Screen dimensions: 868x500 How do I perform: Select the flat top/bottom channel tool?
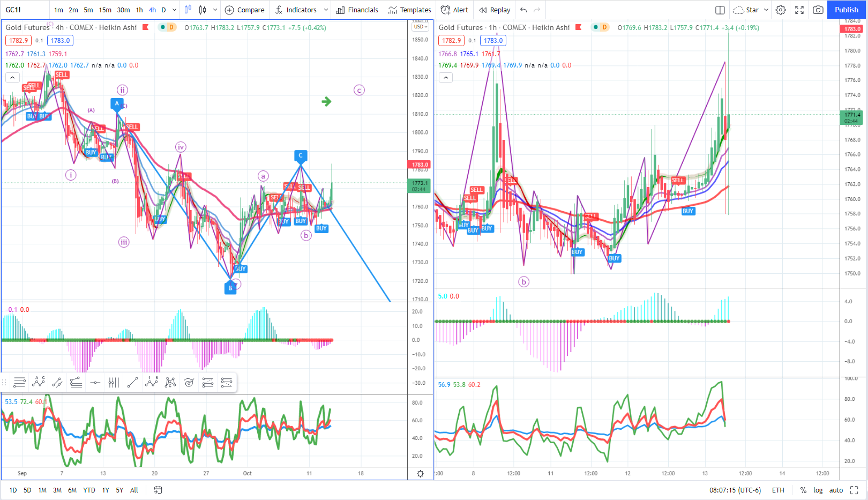coord(76,382)
